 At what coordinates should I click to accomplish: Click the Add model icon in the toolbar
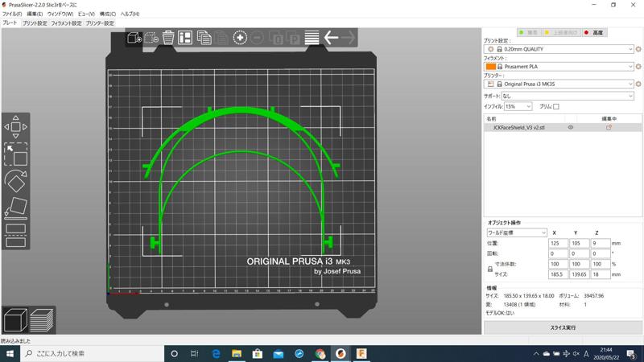pyautogui.click(x=134, y=38)
